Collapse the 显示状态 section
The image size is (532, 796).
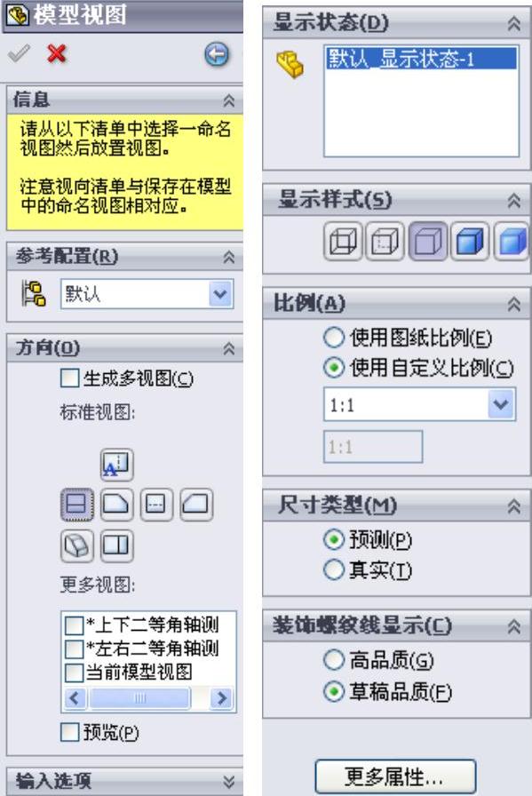point(513,23)
